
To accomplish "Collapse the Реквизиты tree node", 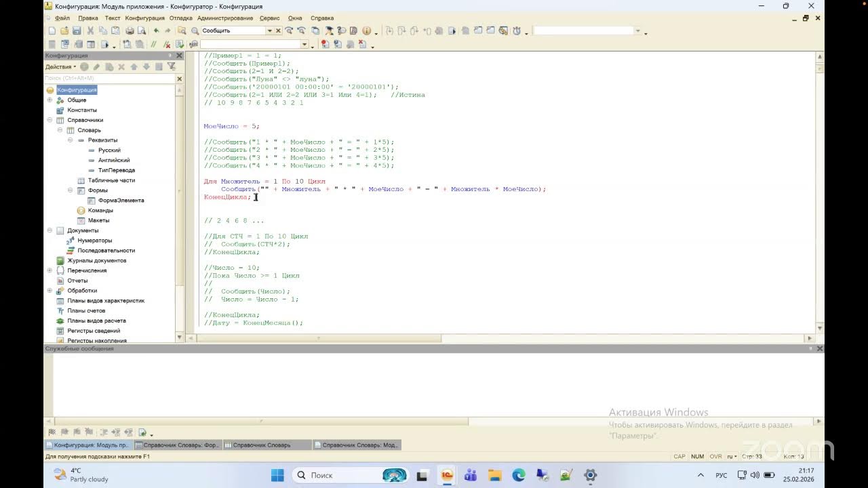I will click(70, 140).
